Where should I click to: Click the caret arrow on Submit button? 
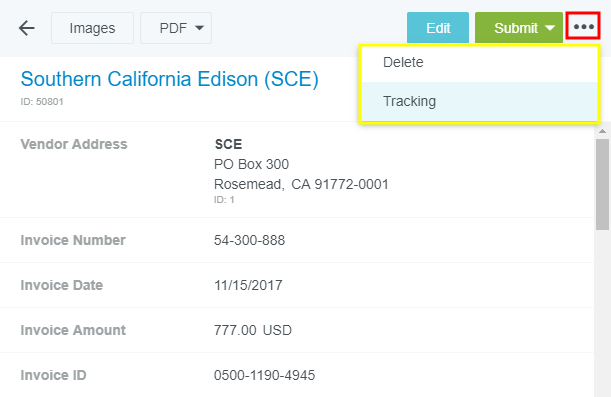tap(550, 28)
